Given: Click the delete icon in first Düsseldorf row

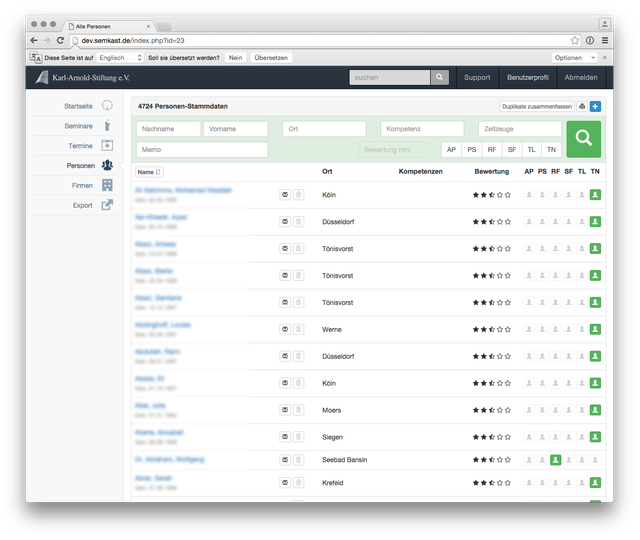Looking at the screenshot, I should click(x=298, y=221).
